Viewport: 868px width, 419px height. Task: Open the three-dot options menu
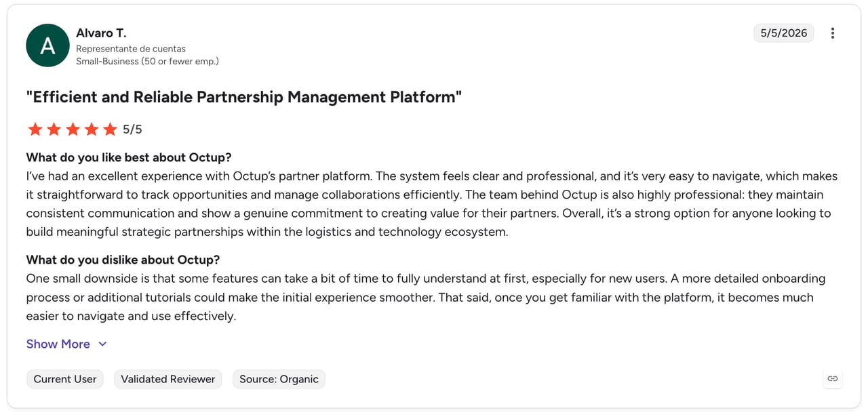833,33
